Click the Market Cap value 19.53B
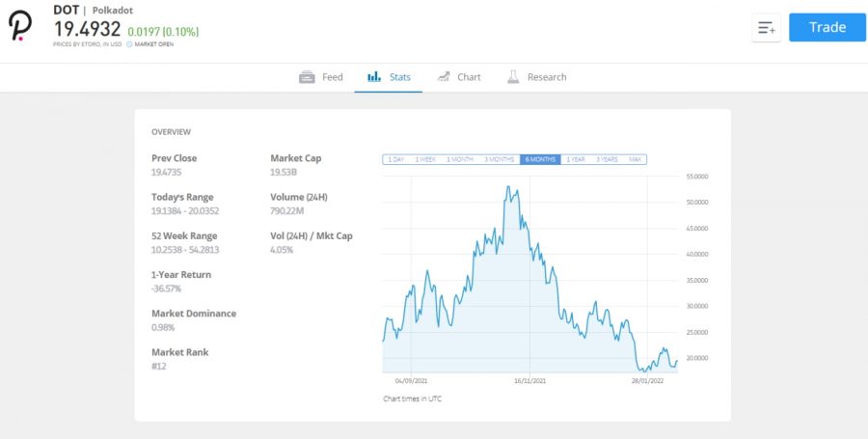This screenshot has width=868, height=439. click(x=284, y=172)
